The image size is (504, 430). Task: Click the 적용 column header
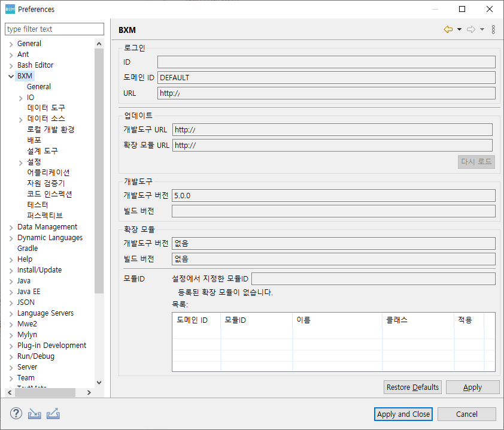[469, 320]
